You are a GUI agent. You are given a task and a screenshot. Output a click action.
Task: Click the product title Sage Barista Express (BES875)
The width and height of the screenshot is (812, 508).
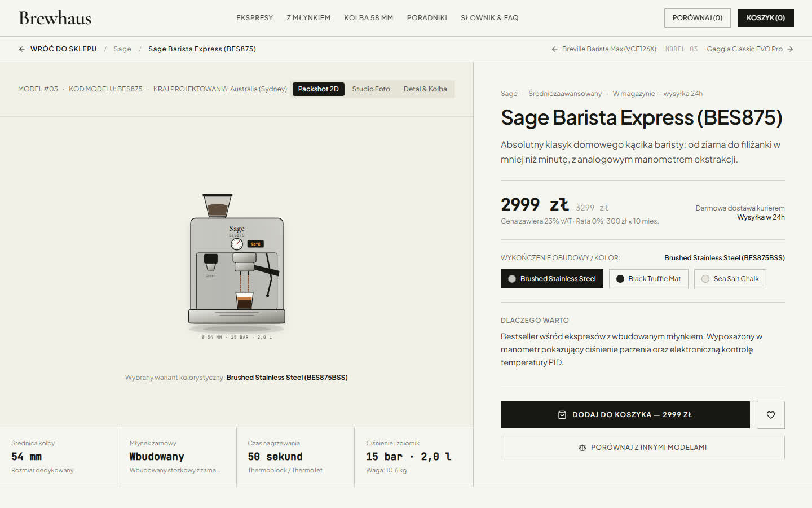pyautogui.click(x=642, y=117)
